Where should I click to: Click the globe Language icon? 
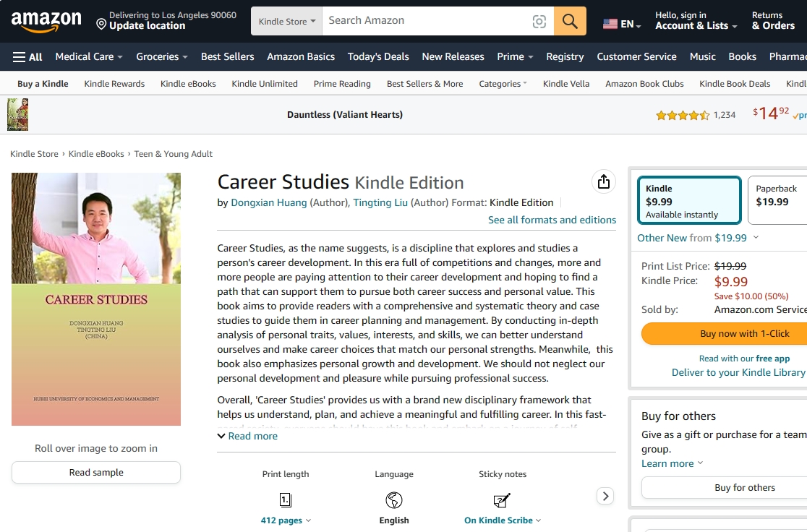tap(393, 499)
